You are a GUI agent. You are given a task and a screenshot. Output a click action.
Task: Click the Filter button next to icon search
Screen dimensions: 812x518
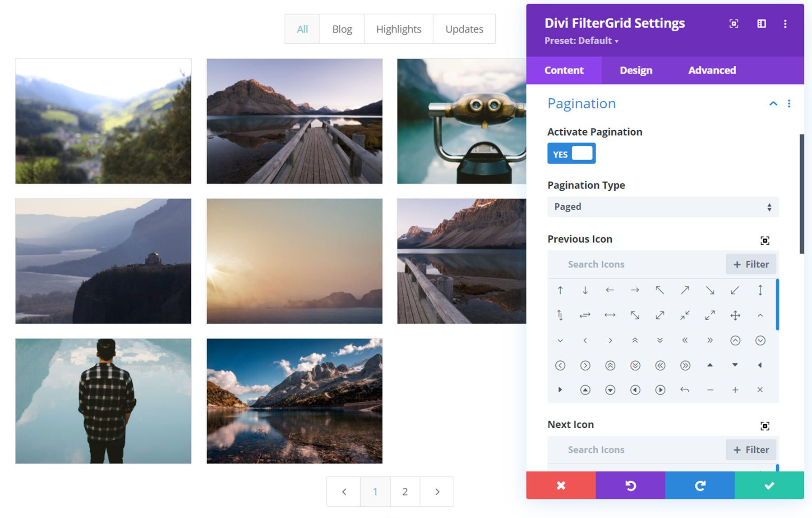(751, 264)
